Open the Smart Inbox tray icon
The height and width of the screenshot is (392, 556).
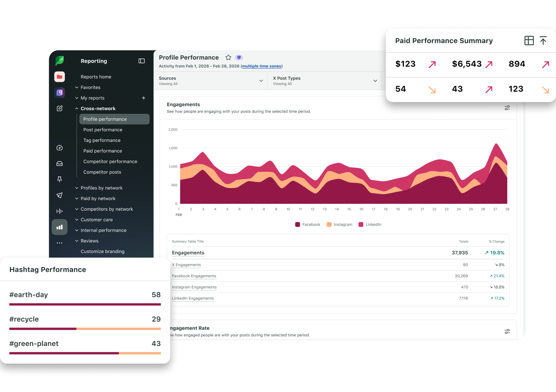tap(60, 163)
